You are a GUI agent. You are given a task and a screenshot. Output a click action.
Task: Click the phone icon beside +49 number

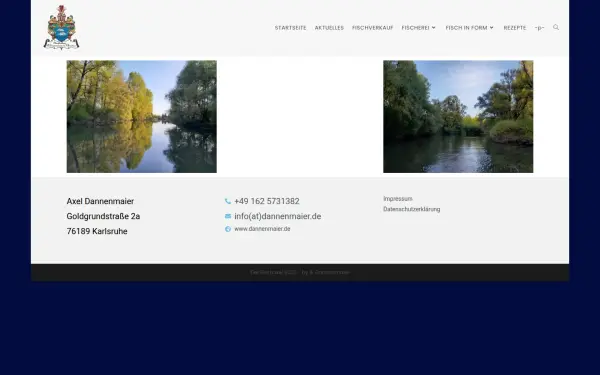[x=228, y=201]
